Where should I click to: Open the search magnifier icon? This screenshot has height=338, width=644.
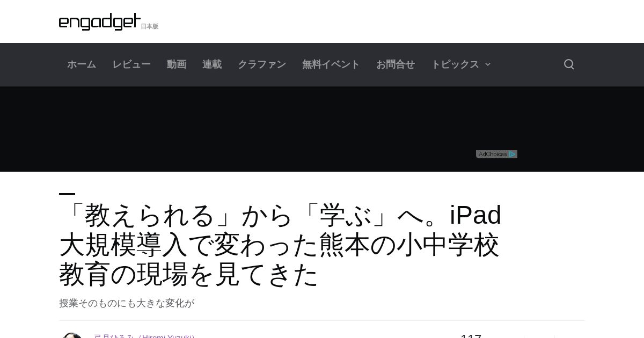569,64
